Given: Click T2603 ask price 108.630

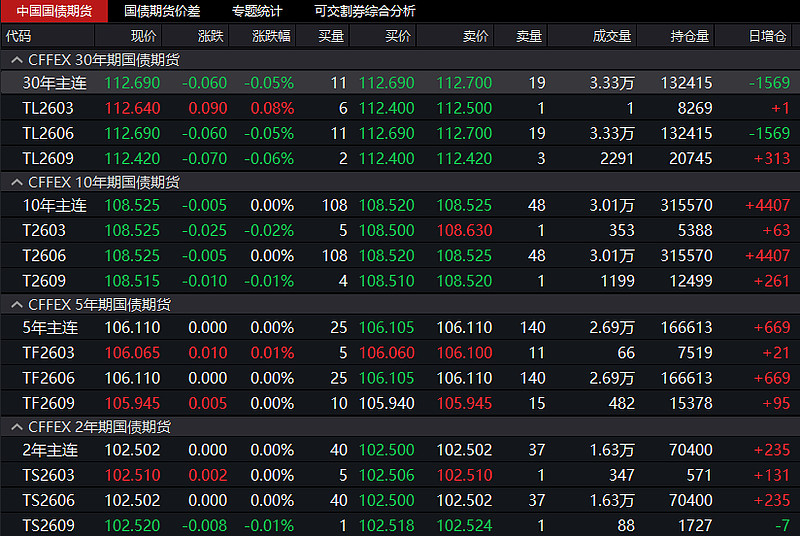Looking at the screenshot, I should pyautogui.click(x=464, y=231).
